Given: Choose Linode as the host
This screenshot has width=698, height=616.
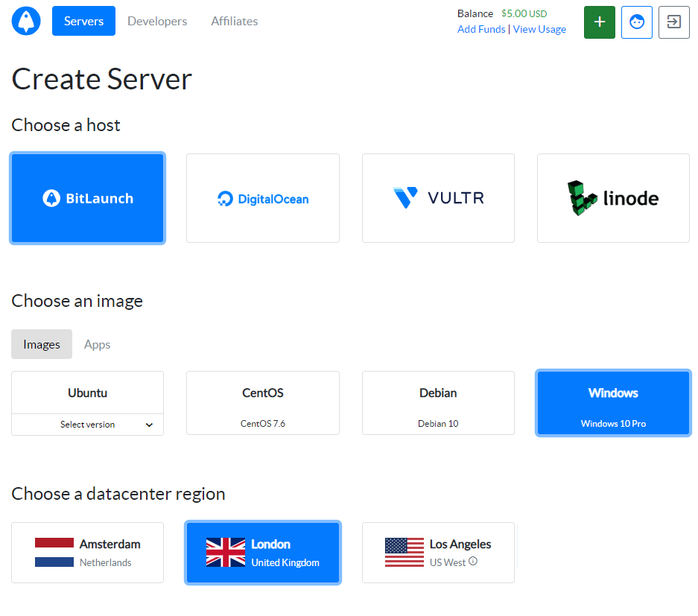Looking at the screenshot, I should [x=613, y=198].
